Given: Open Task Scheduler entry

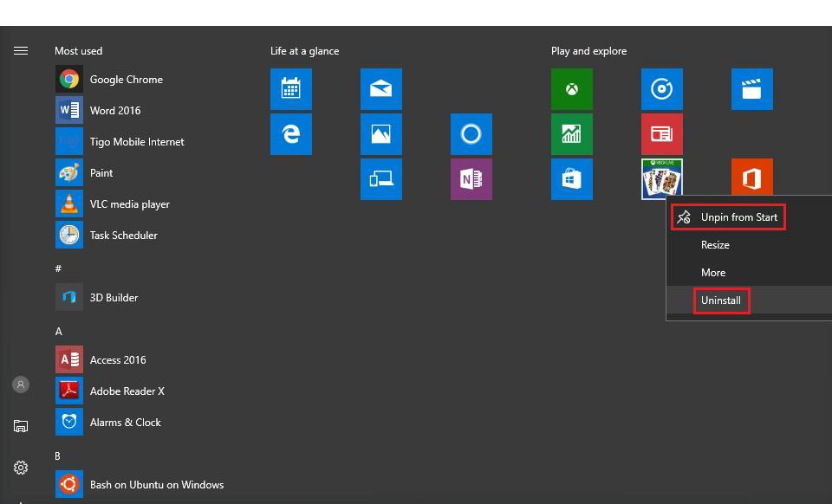Looking at the screenshot, I should 107,236.
